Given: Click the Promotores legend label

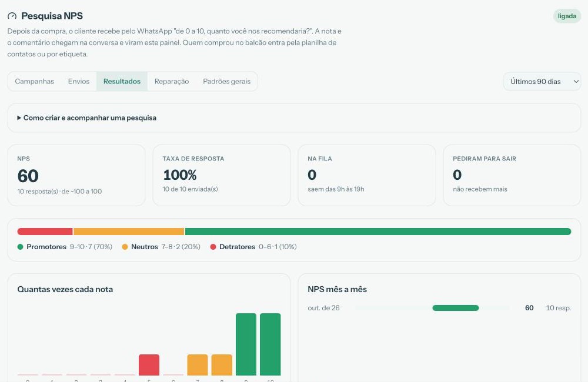Looking at the screenshot, I should [x=46, y=247].
